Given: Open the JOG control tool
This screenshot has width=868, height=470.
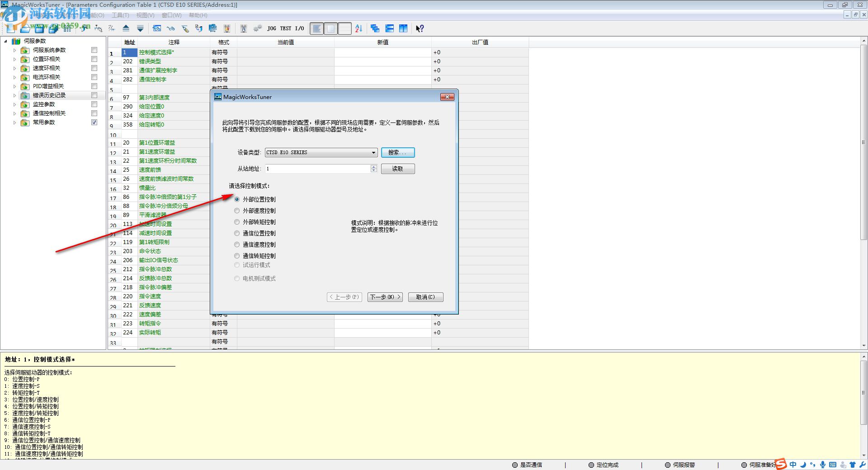Looking at the screenshot, I should point(272,28).
